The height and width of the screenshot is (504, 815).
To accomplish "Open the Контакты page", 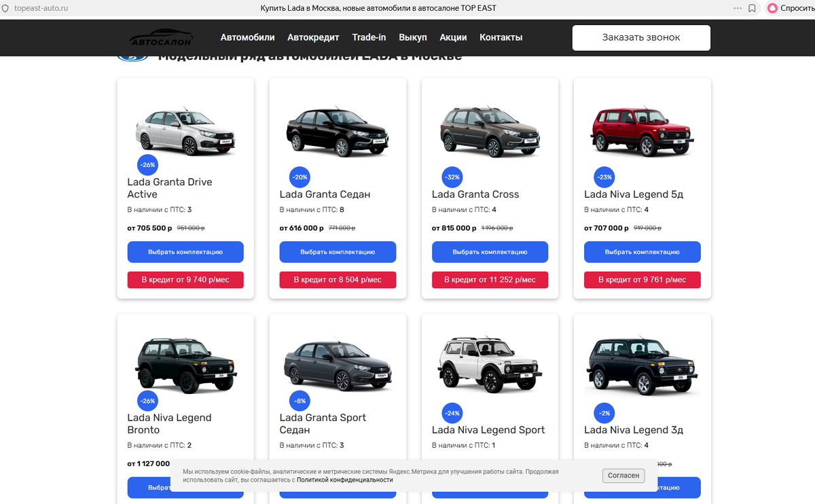I will coord(501,37).
